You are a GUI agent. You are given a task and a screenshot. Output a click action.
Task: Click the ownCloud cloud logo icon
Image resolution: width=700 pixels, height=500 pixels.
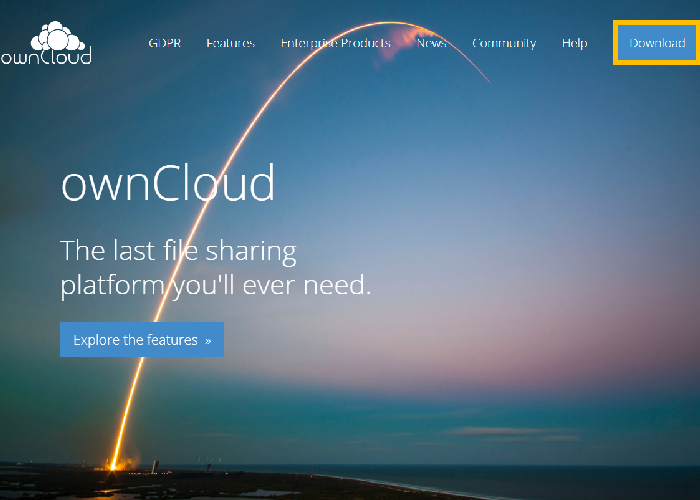[x=56, y=35]
